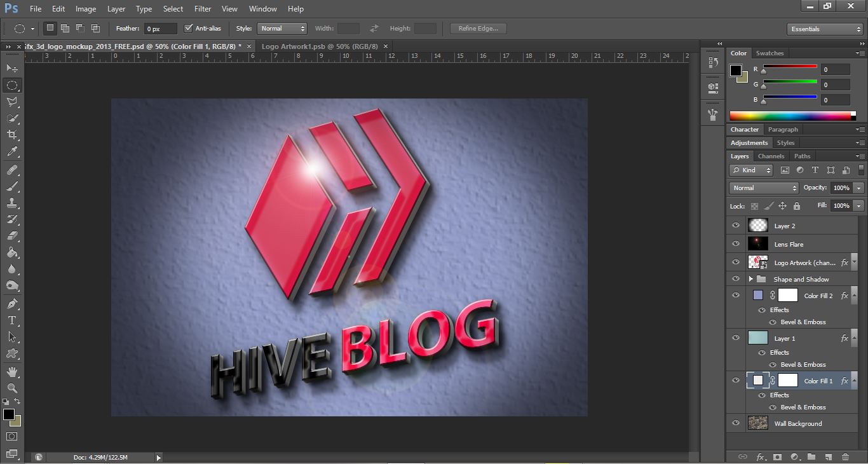Open the Essentials workspace dropdown
This screenshot has width=868, height=464.
tap(824, 29)
